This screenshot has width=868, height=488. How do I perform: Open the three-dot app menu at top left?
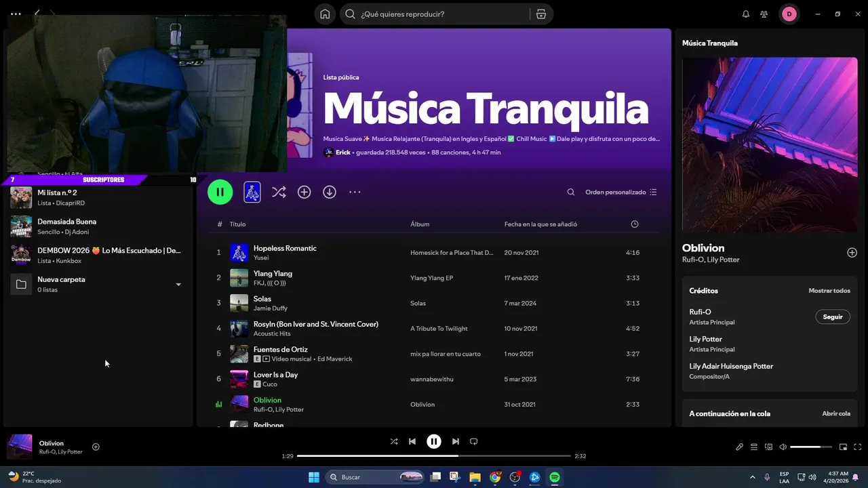pos(16,14)
